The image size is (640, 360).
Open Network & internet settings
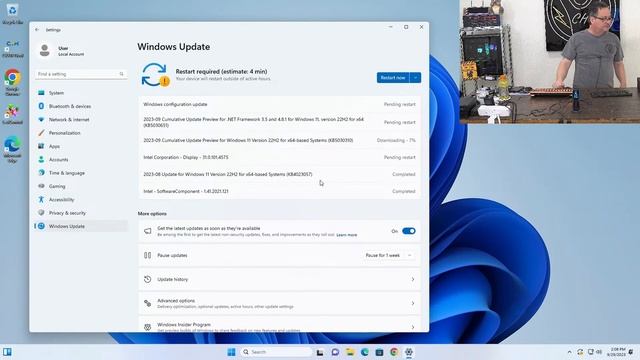[81, 120]
